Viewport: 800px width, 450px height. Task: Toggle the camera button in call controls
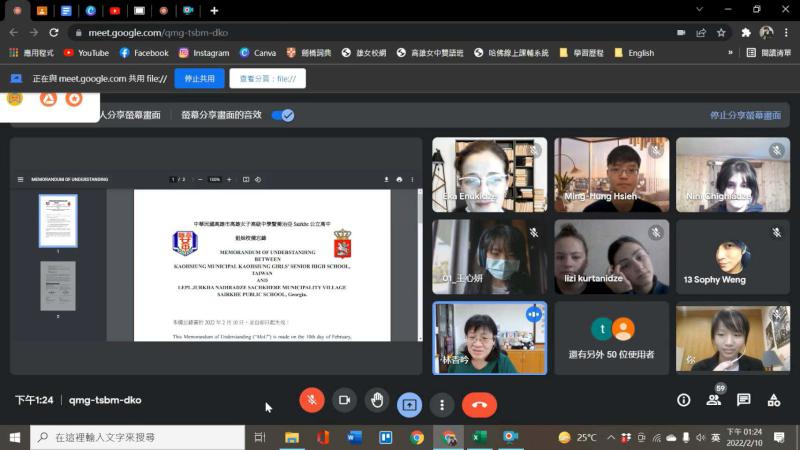click(x=344, y=400)
